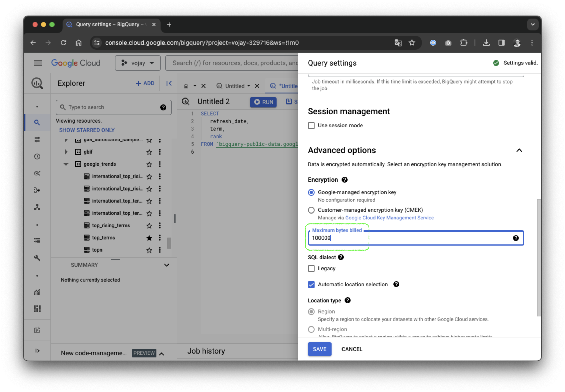565x392 pixels.
Task: Select the BI Engine blocks icon
Action: tap(37, 309)
